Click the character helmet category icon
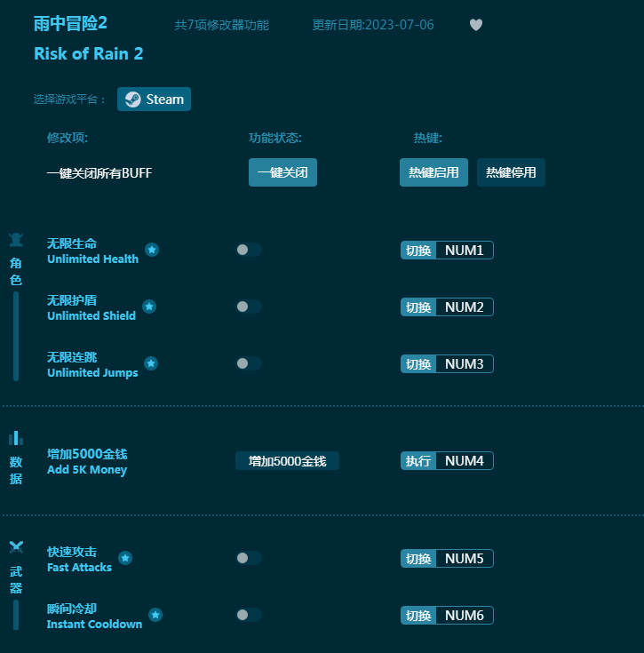 16,240
